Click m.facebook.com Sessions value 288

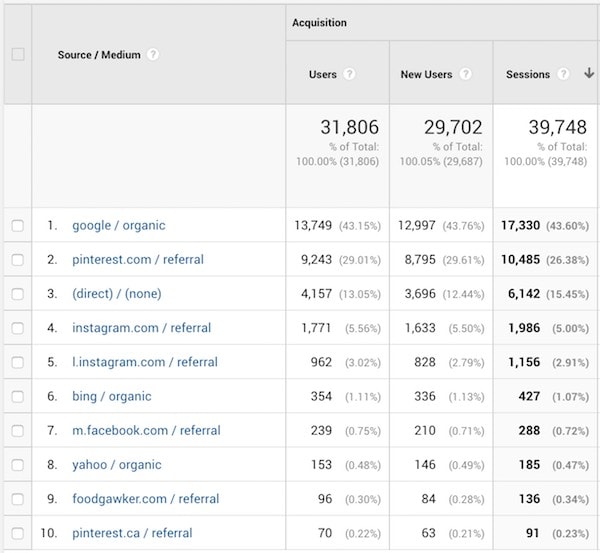[529, 431]
